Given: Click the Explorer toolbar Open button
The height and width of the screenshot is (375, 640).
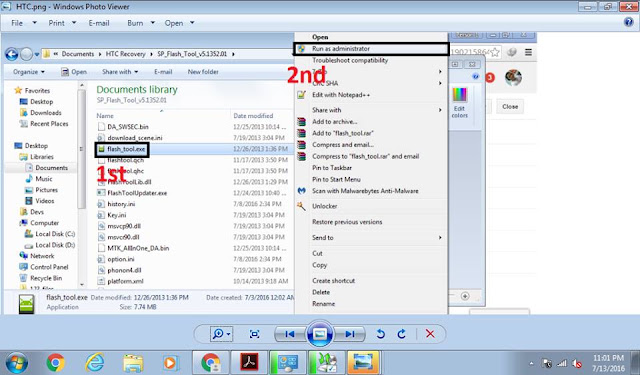Looking at the screenshot, I should pyautogui.click(x=74, y=72).
